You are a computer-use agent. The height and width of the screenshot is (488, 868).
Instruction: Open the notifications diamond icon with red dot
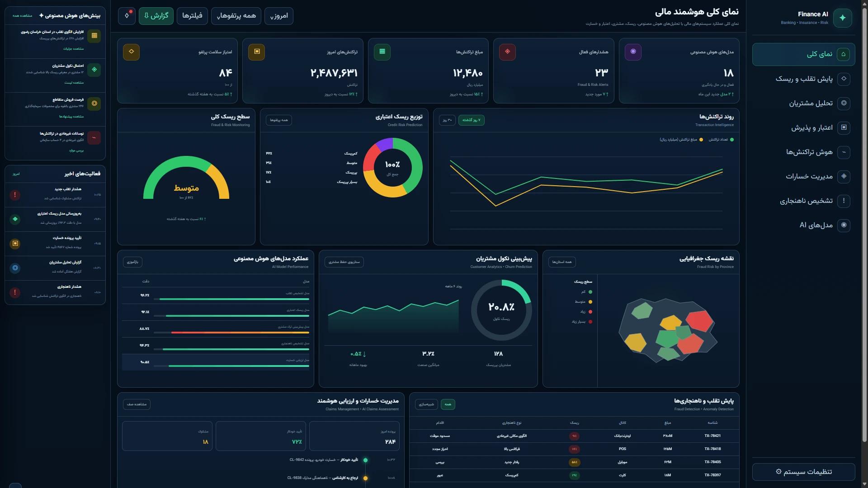pyautogui.click(x=127, y=16)
